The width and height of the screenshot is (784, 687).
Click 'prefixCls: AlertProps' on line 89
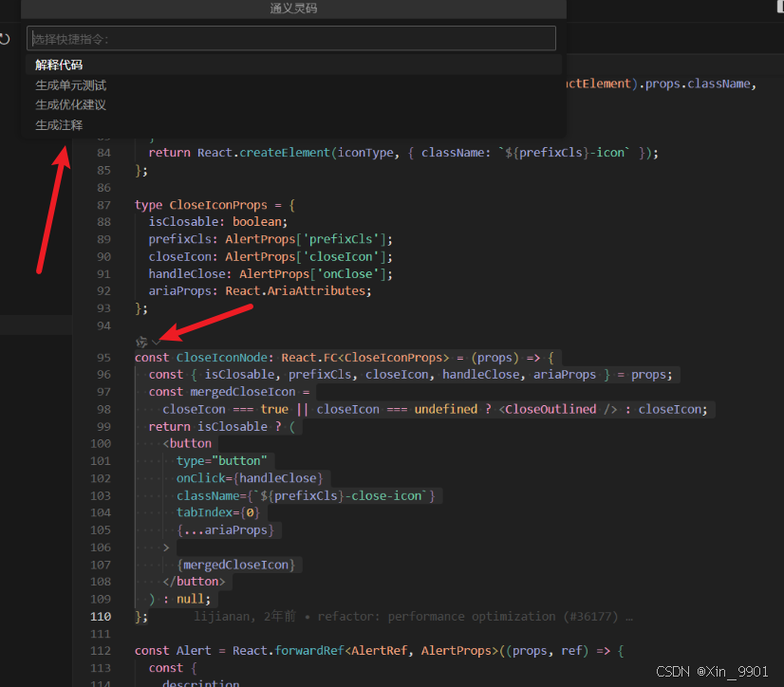tap(222, 239)
